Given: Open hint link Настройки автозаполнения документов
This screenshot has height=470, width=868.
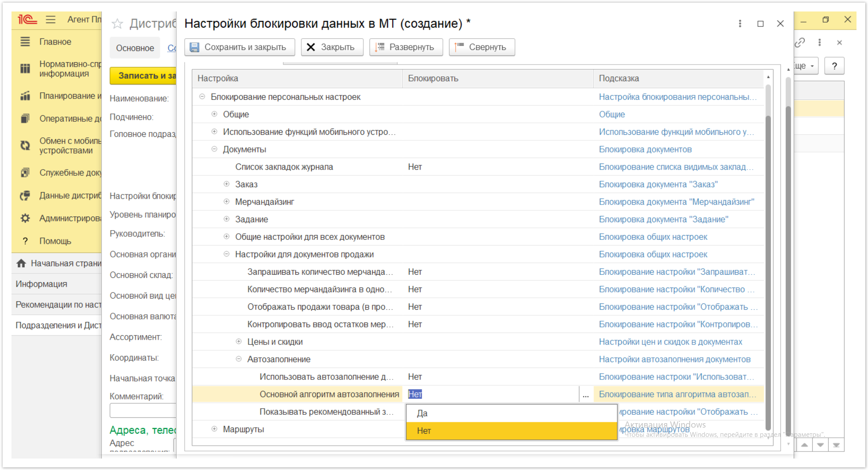Looking at the screenshot, I should click(x=674, y=360).
